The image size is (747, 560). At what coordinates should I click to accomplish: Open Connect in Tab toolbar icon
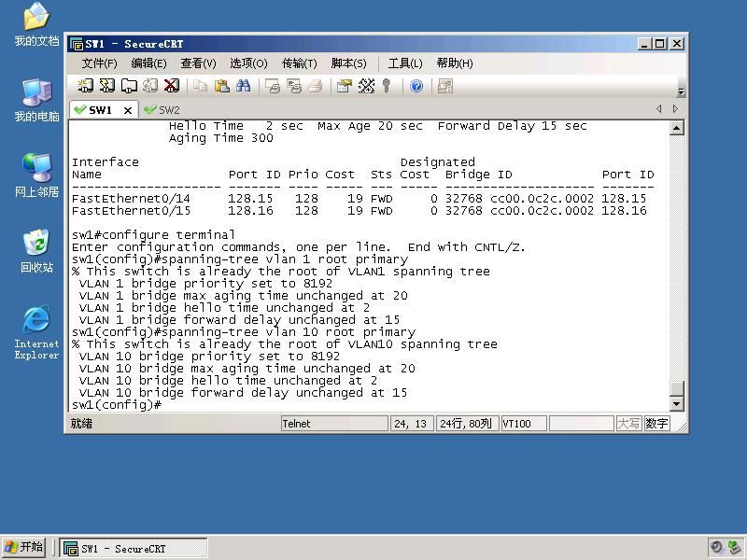click(x=129, y=86)
